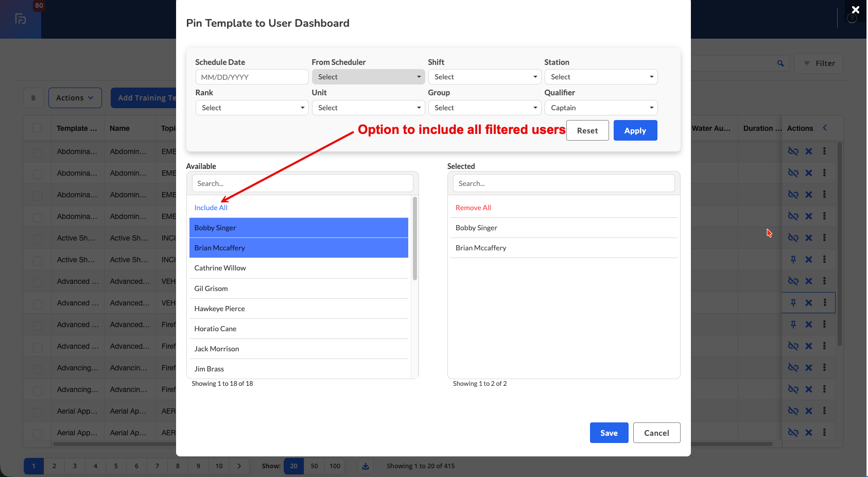Open three-dot menu in the first Aerial App... row
The image size is (868, 477).
tap(824, 411)
